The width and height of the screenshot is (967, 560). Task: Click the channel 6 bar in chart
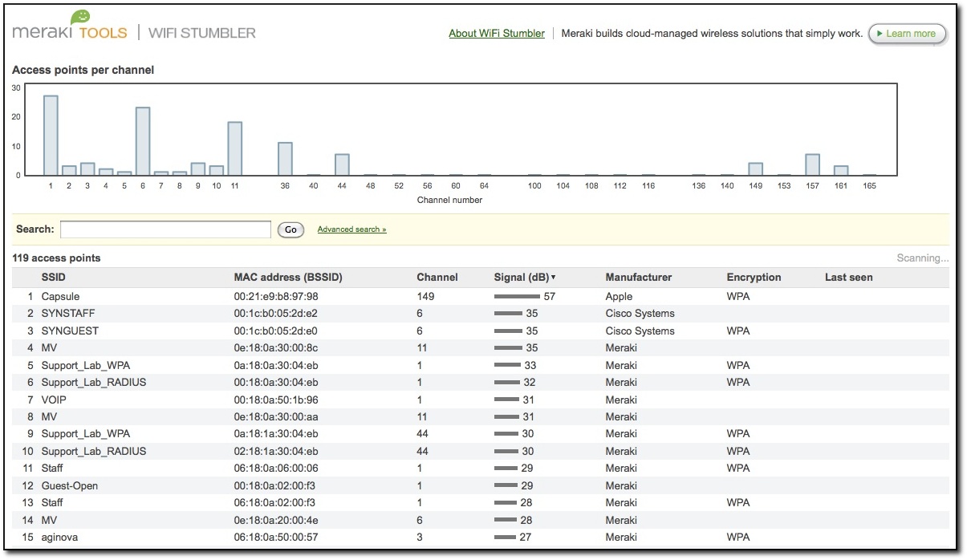click(143, 140)
